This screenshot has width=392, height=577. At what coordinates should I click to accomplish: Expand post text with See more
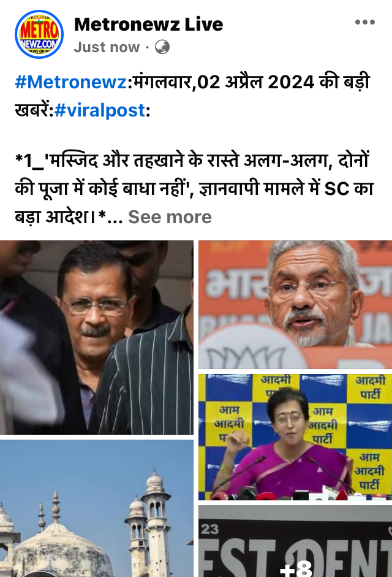pos(170,216)
